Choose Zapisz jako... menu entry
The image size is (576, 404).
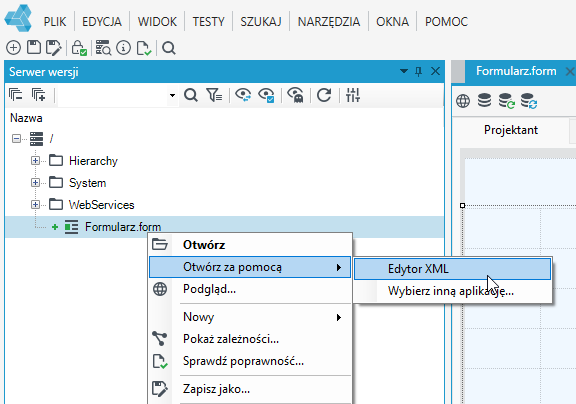(250, 389)
